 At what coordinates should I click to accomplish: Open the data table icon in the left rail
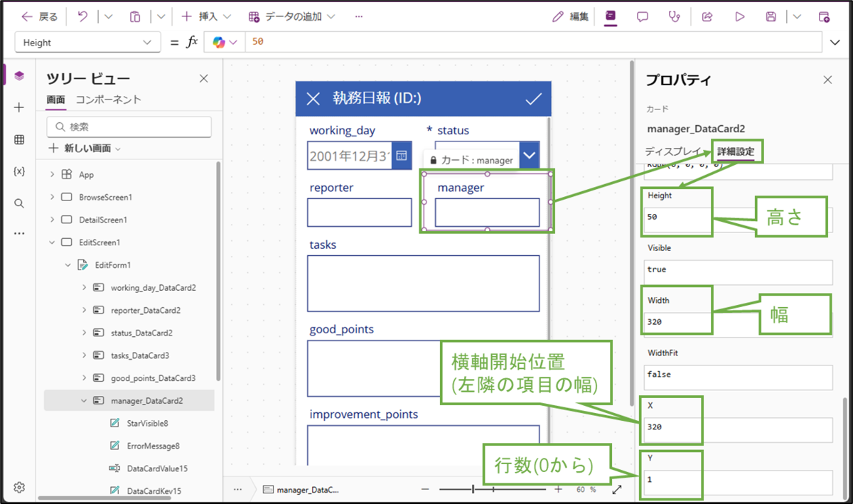[x=19, y=140]
